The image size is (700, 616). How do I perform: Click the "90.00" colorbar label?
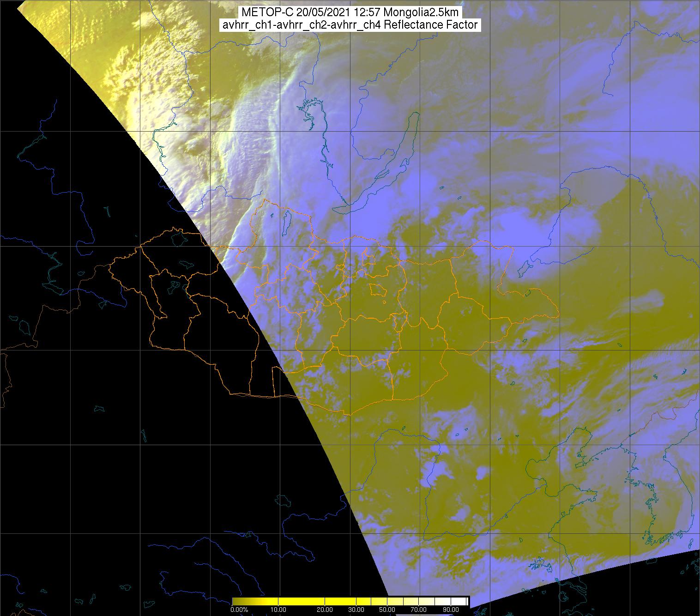tap(451, 610)
